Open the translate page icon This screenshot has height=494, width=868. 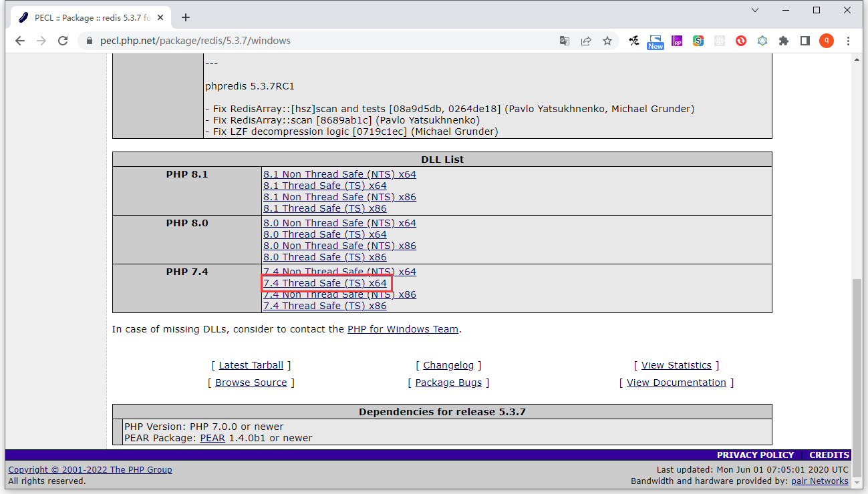tap(565, 41)
